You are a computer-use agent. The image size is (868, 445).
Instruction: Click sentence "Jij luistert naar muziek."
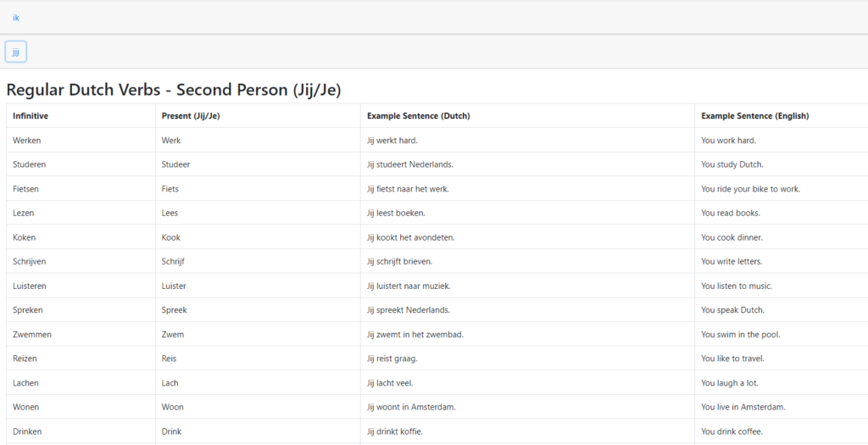[409, 286]
